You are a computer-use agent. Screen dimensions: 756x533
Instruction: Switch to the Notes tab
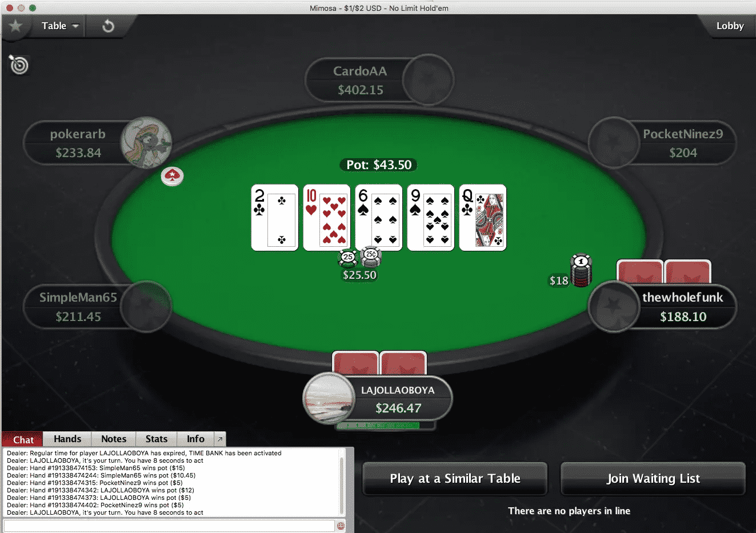pos(114,439)
